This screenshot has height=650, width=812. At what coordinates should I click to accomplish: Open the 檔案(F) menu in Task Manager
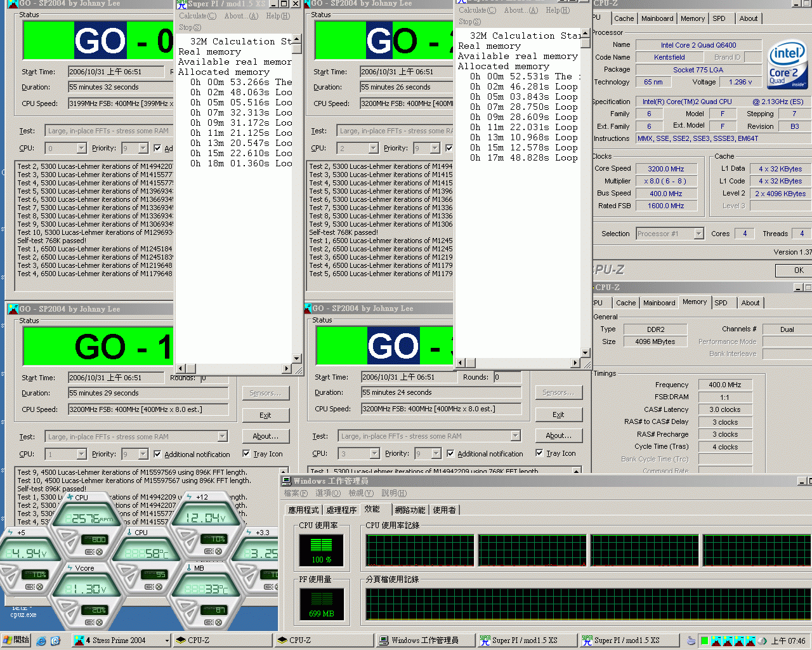point(296,493)
